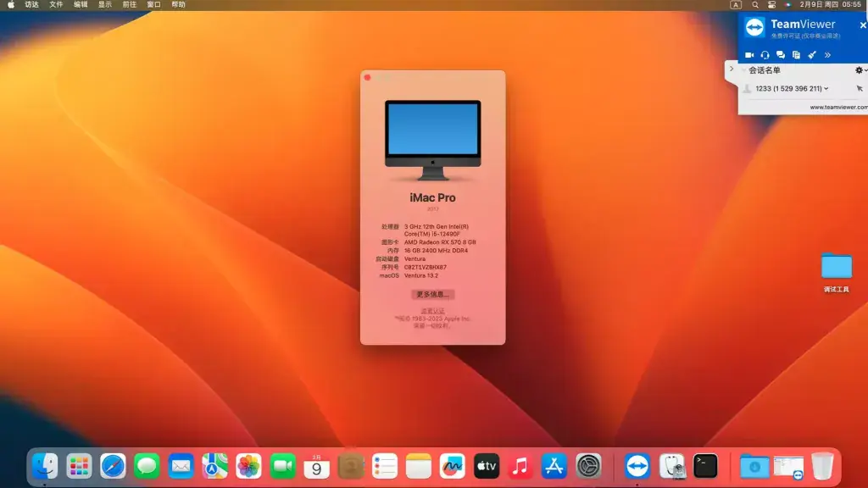Click the date and time 2月9日 周四 05:55
The width and height of the screenshot is (868, 488).
830,4
